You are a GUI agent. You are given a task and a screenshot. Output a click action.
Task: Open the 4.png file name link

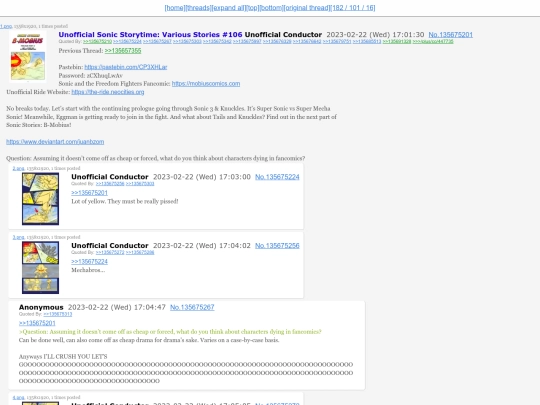[18, 397]
